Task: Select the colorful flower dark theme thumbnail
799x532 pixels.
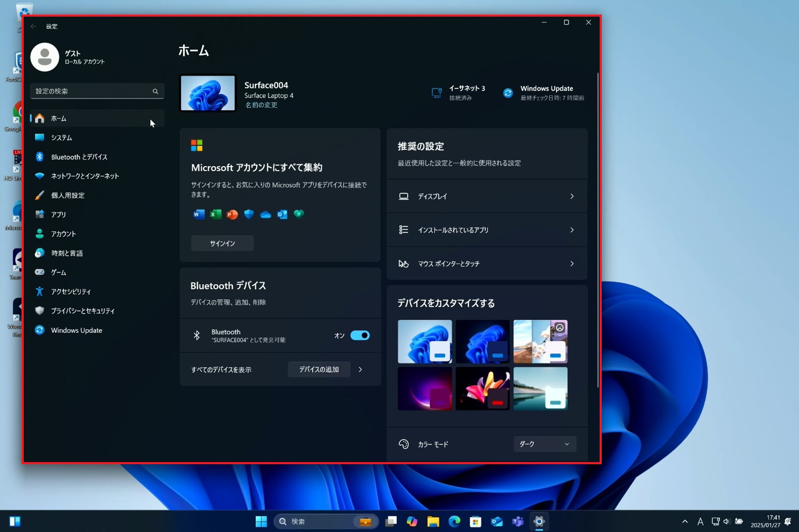Action: [x=483, y=388]
